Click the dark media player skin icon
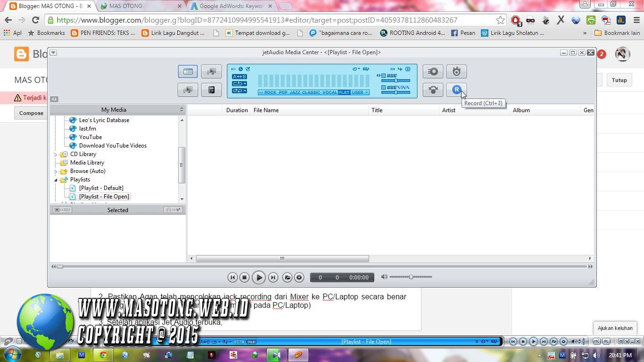 (x=211, y=90)
